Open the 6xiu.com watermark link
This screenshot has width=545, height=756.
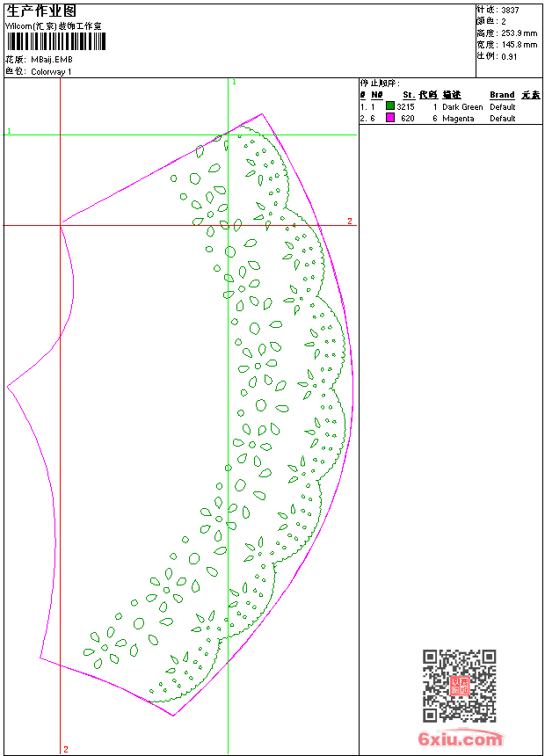pos(460,738)
